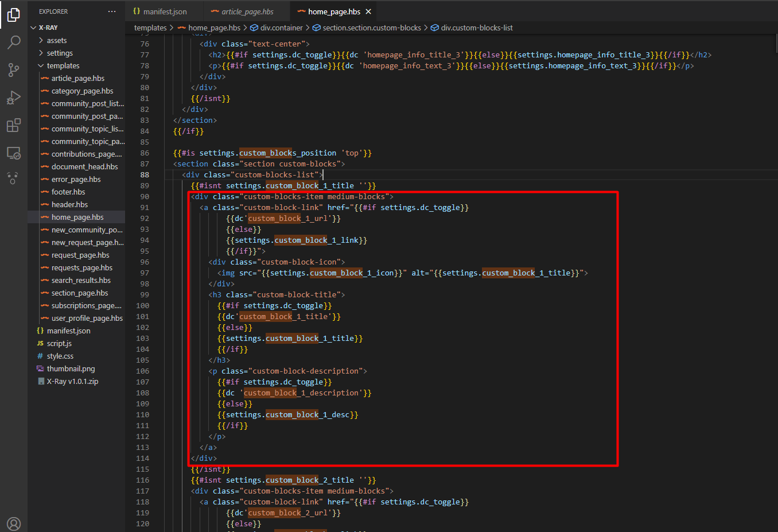Click the Accounts icon at bottom left

tap(13, 523)
